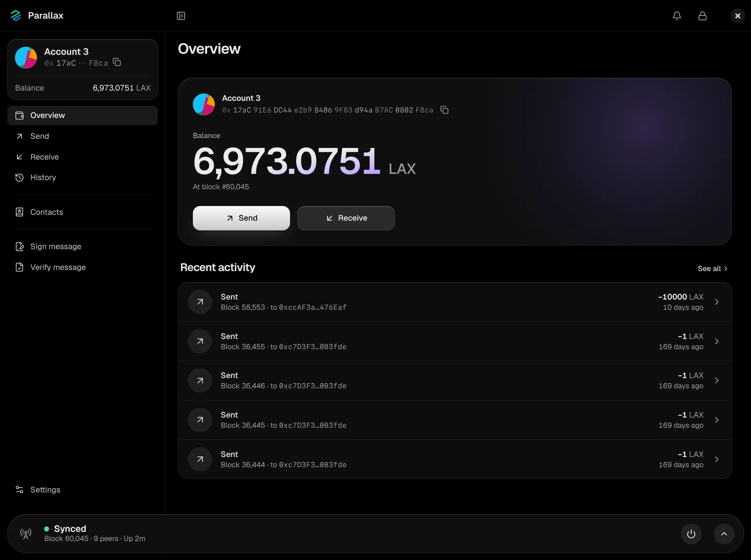
Task: Open the Block 36,445 transaction chevron
Action: (717, 420)
